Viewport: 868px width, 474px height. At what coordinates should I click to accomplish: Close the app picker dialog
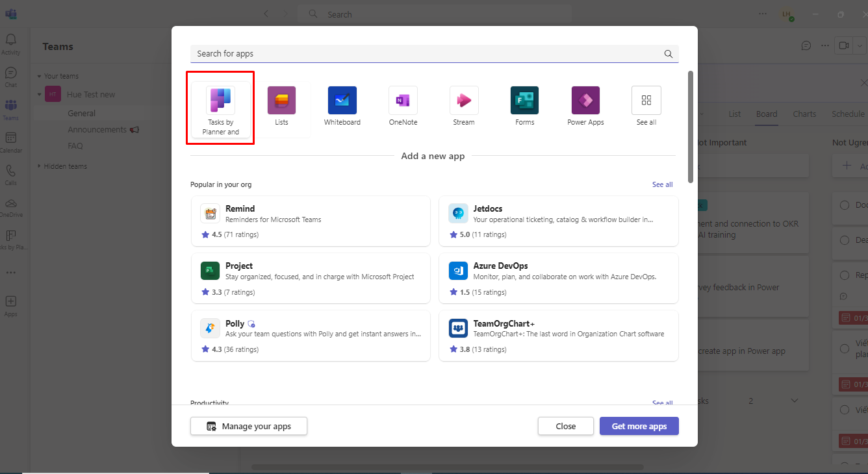[x=565, y=427]
